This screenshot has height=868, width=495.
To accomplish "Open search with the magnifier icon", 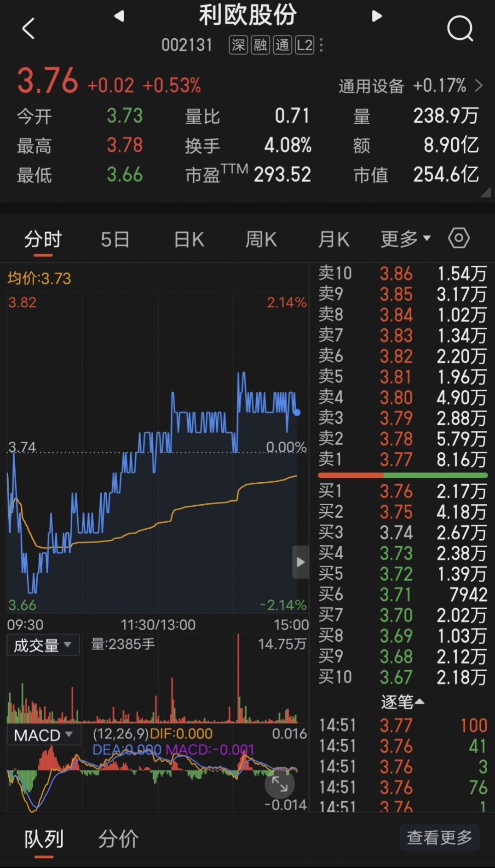I will [460, 29].
